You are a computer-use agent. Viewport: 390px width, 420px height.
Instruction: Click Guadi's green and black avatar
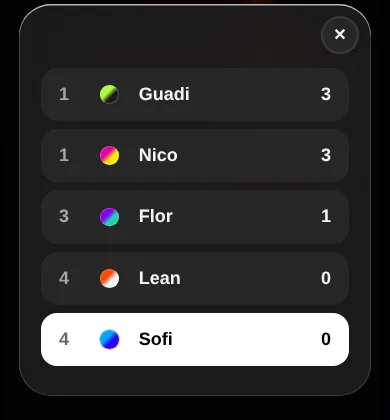[109, 94]
